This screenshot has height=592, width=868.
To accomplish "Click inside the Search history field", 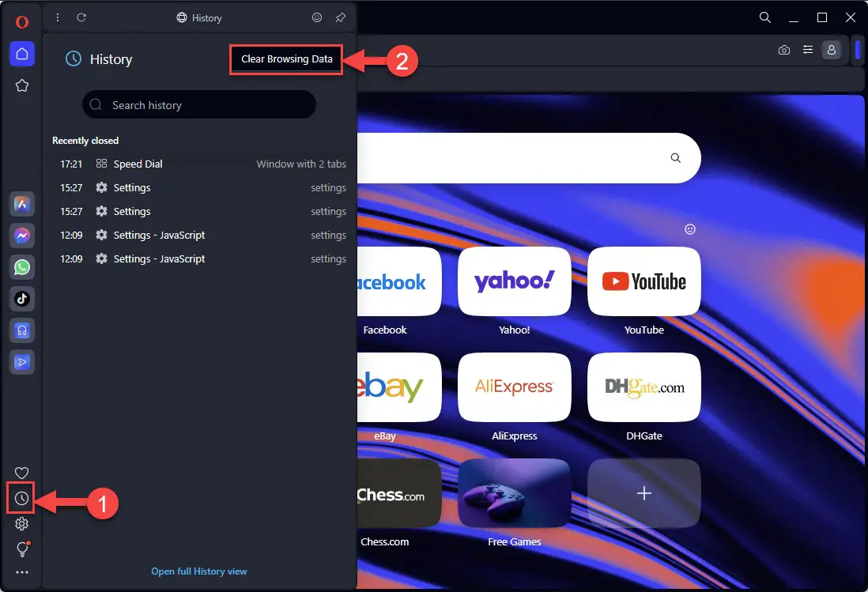I will (x=198, y=104).
